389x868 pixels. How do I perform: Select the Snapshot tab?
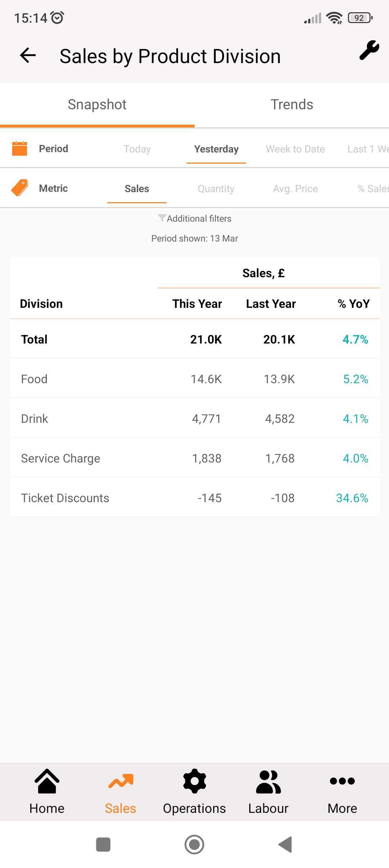click(x=97, y=105)
